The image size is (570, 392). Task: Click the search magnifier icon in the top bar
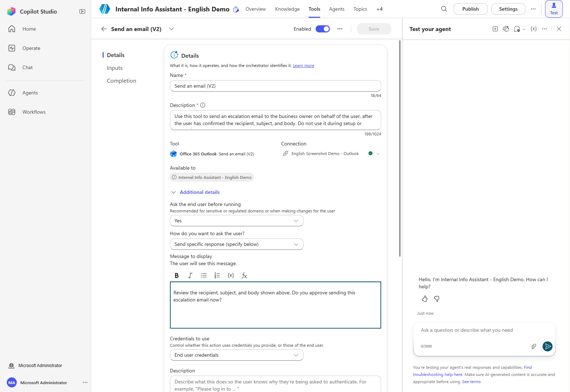tap(444, 9)
